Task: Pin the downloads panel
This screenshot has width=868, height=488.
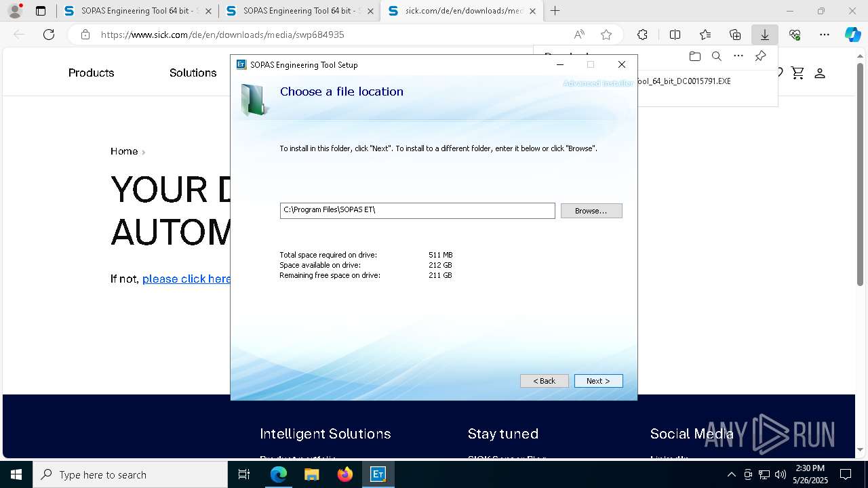Action: (x=760, y=56)
